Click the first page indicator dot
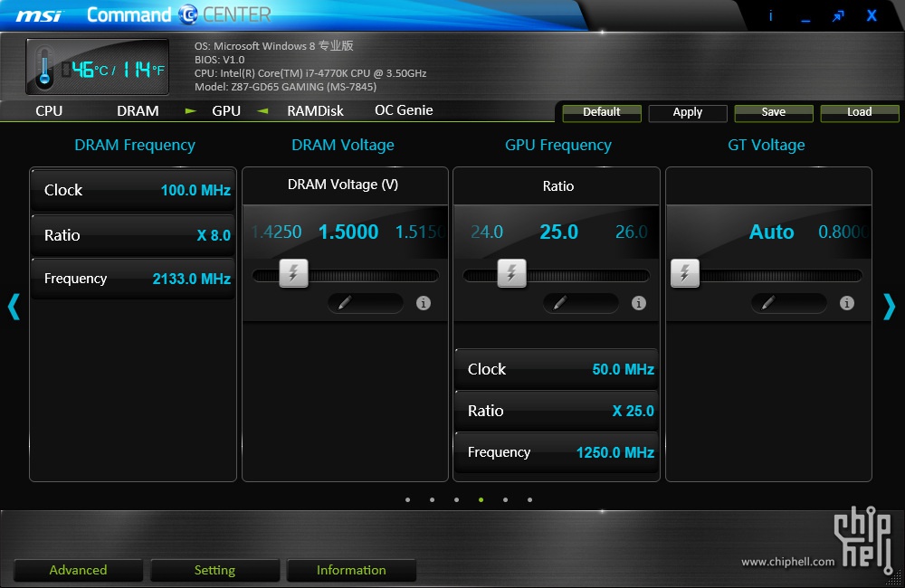The image size is (905, 588). 408,499
